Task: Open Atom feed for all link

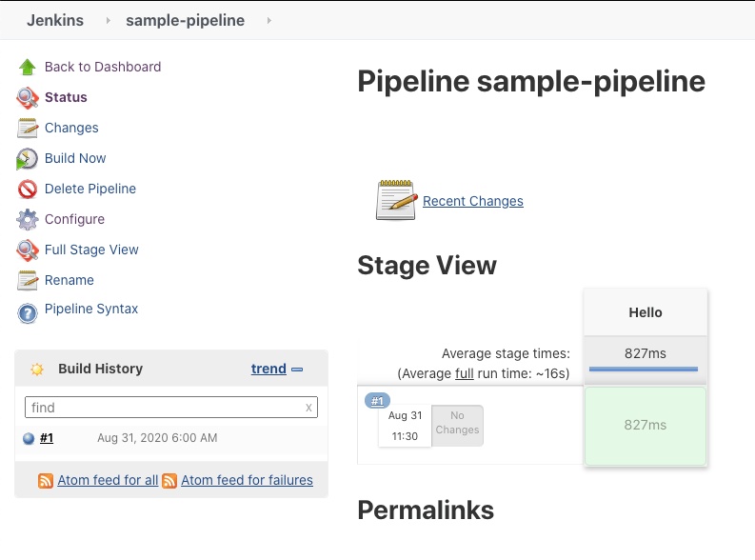Action: [108, 480]
